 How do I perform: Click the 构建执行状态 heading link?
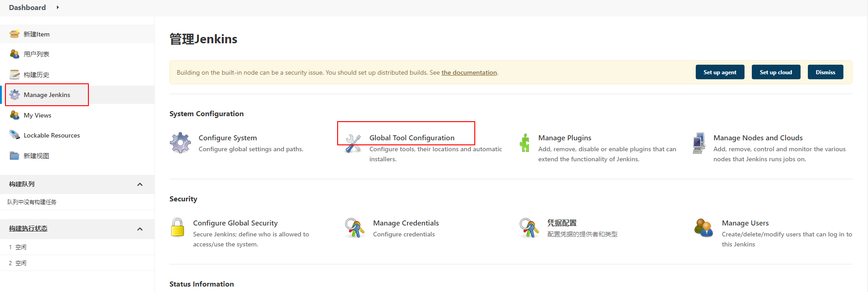pos(28,228)
